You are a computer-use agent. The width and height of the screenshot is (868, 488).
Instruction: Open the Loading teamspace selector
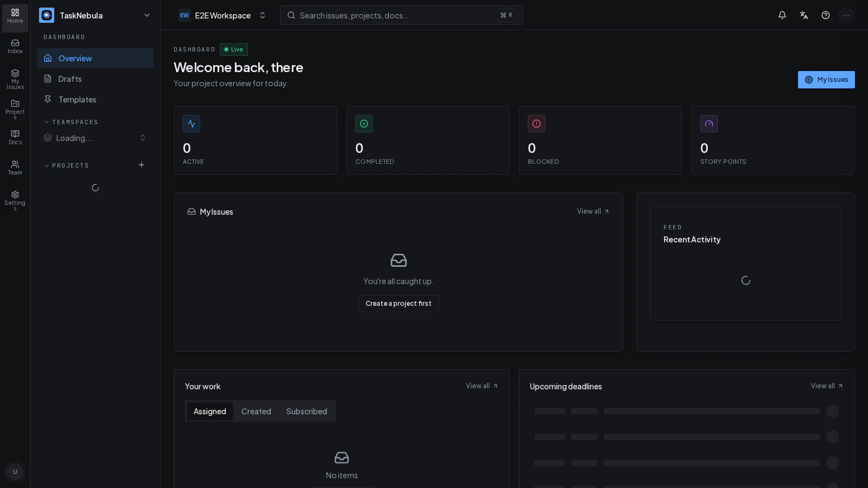[95, 138]
